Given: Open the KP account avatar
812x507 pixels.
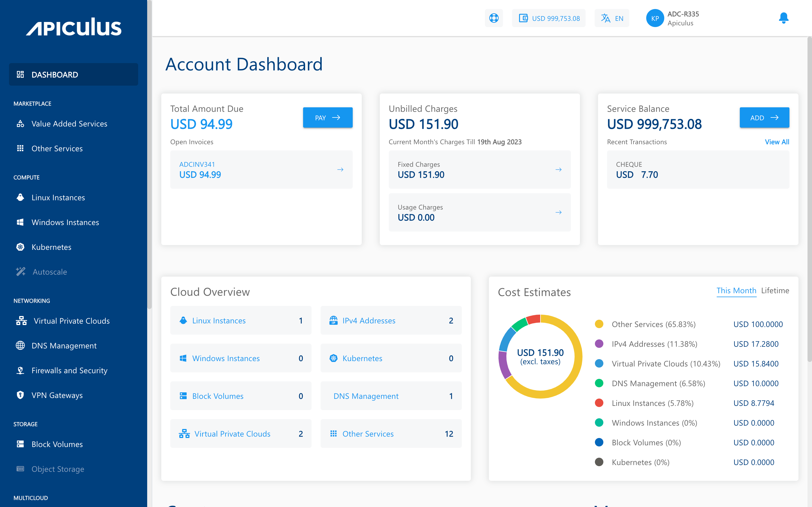Looking at the screenshot, I should coord(655,18).
